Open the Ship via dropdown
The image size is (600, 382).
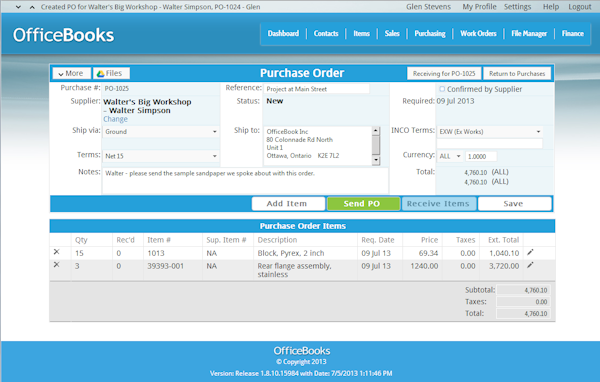coord(161,132)
